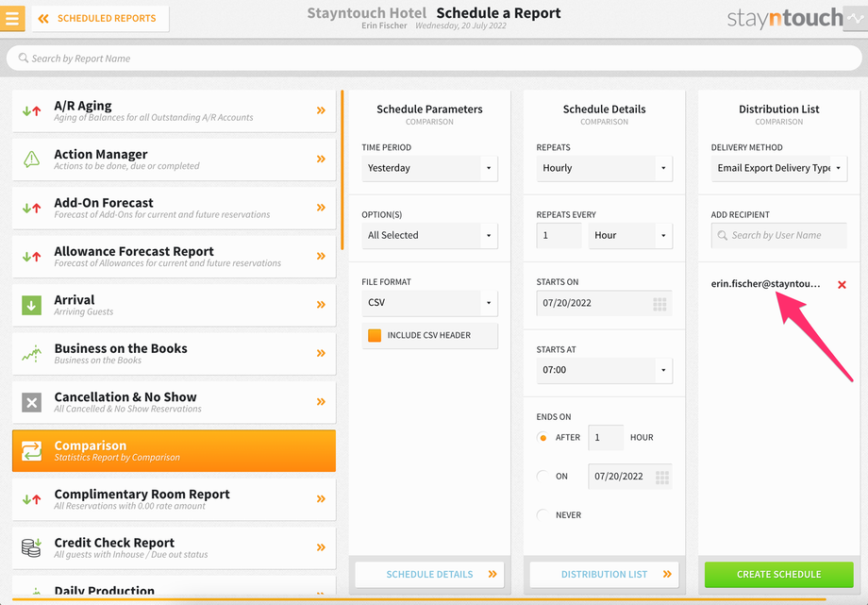Select the Action Manager report title
The image size is (868, 605).
point(101,154)
